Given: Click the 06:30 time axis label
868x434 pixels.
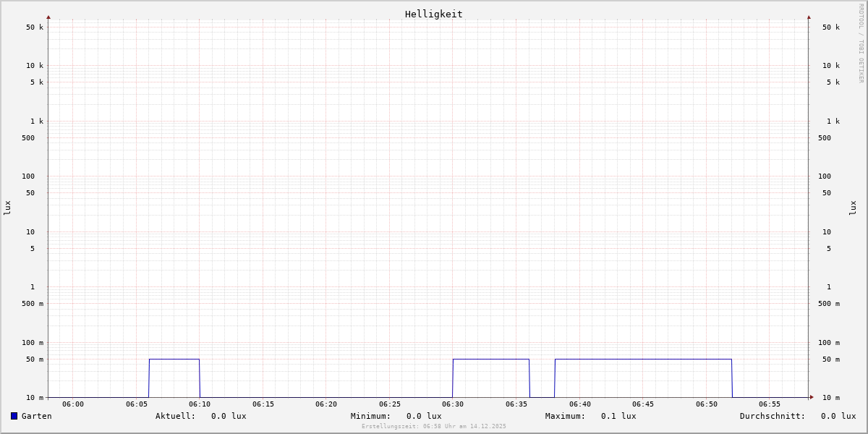Looking at the screenshot, I should pos(453,404).
